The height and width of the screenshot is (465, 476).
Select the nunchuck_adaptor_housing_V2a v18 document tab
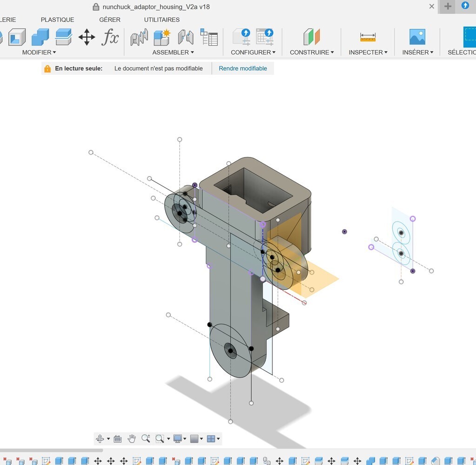click(156, 7)
